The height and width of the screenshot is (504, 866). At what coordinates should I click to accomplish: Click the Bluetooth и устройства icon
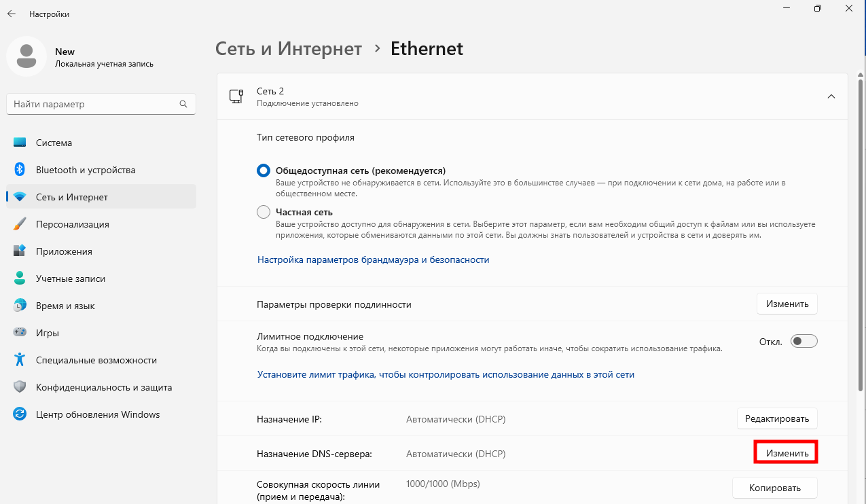coord(20,170)
